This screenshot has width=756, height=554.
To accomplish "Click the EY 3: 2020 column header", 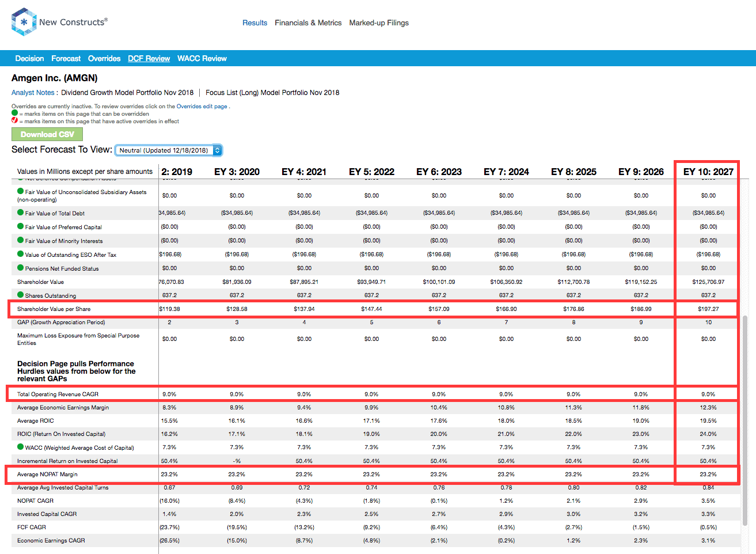I will tap(237, 172).
